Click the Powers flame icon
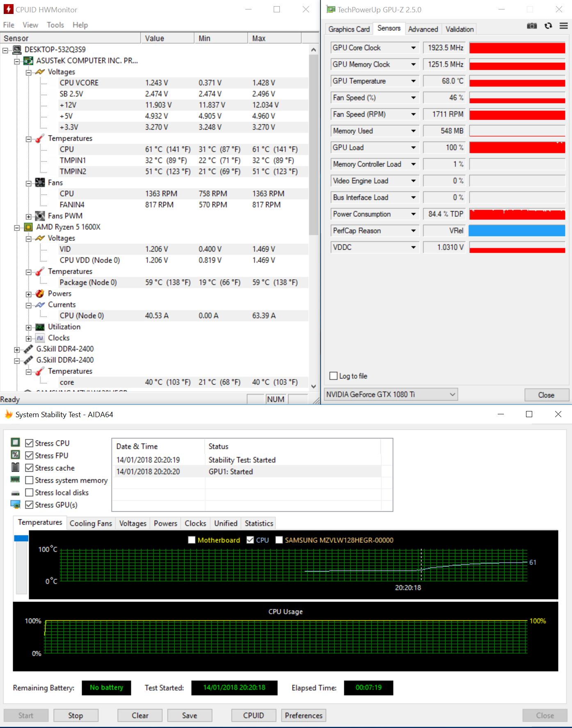The height and width of the screenshot is (728, 572). pyautogui.click(x=40, y=294)
